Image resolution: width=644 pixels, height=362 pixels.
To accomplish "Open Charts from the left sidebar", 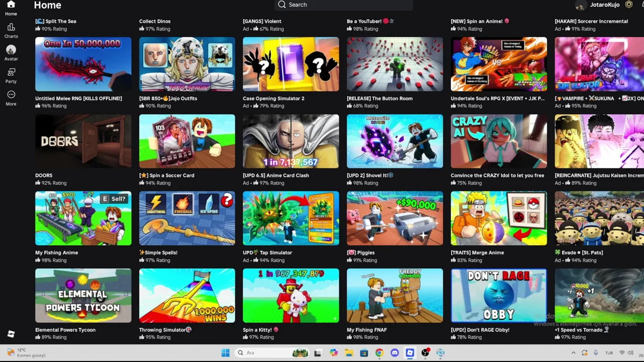I will click(11, 31).
